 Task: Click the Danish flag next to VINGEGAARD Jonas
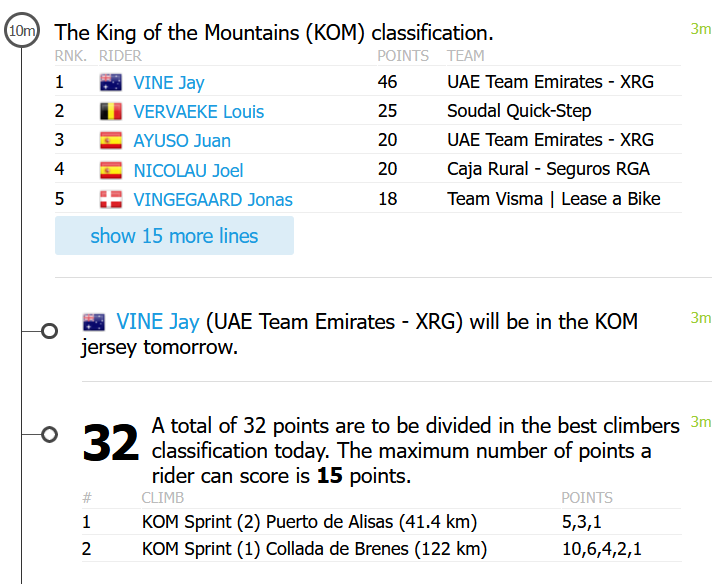pos(110,199)
